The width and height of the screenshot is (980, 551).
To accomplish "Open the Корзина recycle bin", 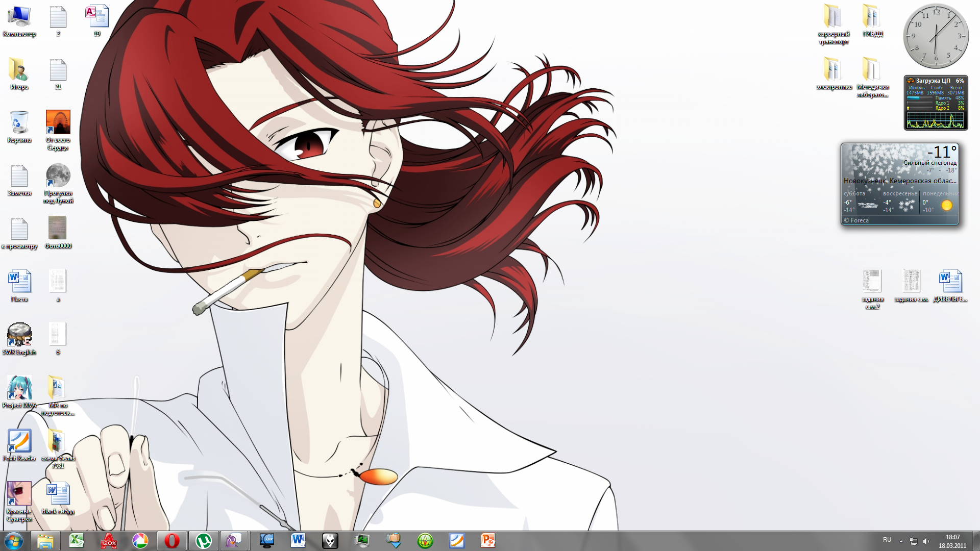I will 19,127.
